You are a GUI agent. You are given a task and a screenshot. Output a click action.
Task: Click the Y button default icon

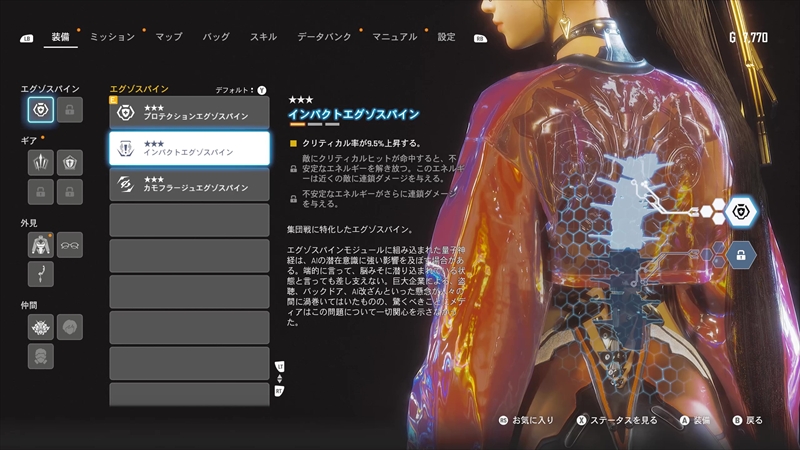[262, 90]
